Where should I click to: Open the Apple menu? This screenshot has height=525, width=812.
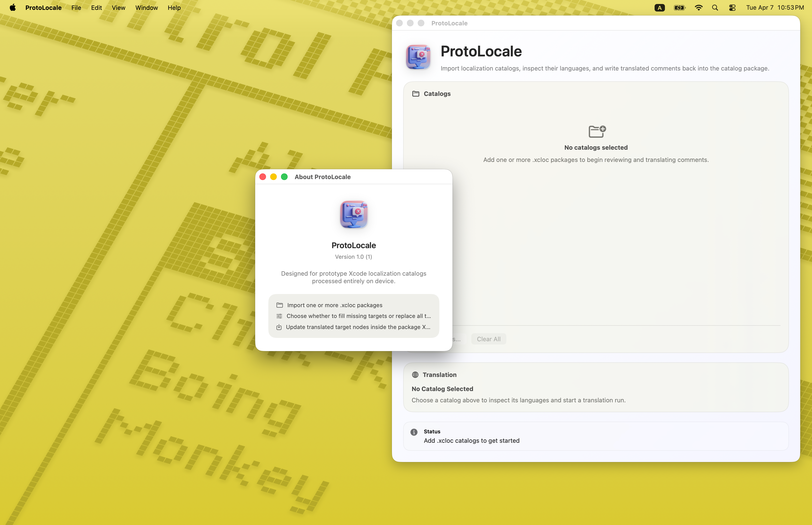(x=13, y=8)
